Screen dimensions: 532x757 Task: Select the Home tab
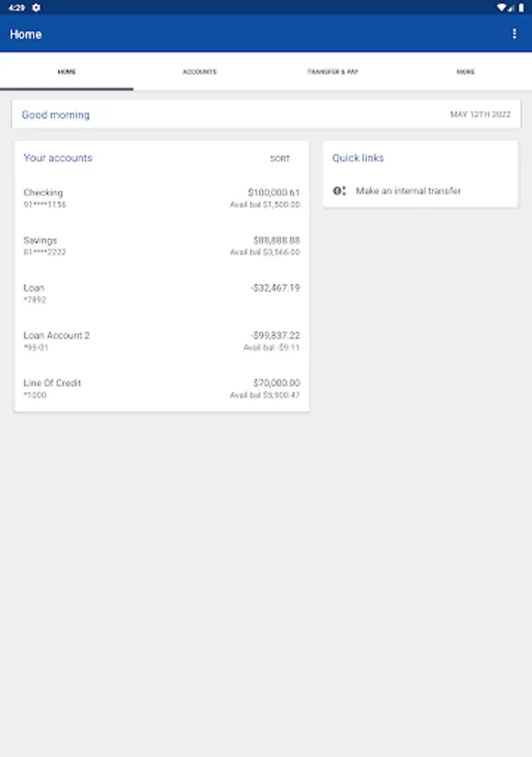click(66, 71)
